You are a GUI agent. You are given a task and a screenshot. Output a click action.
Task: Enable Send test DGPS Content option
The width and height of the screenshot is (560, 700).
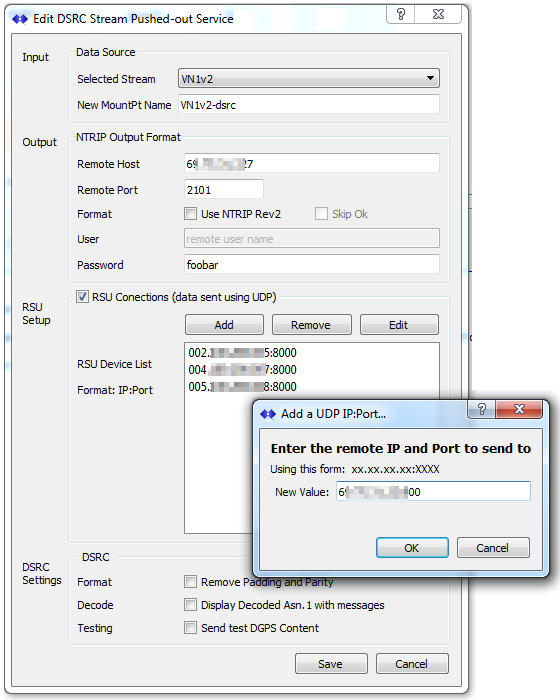pos(191,628)
